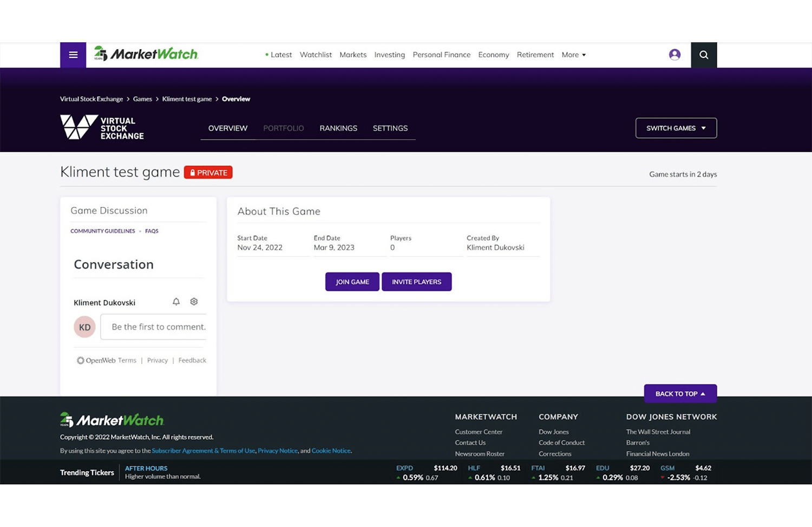The image size is (812, 527).
Task: Click the KD user avatar
Action: pos(84,327)
